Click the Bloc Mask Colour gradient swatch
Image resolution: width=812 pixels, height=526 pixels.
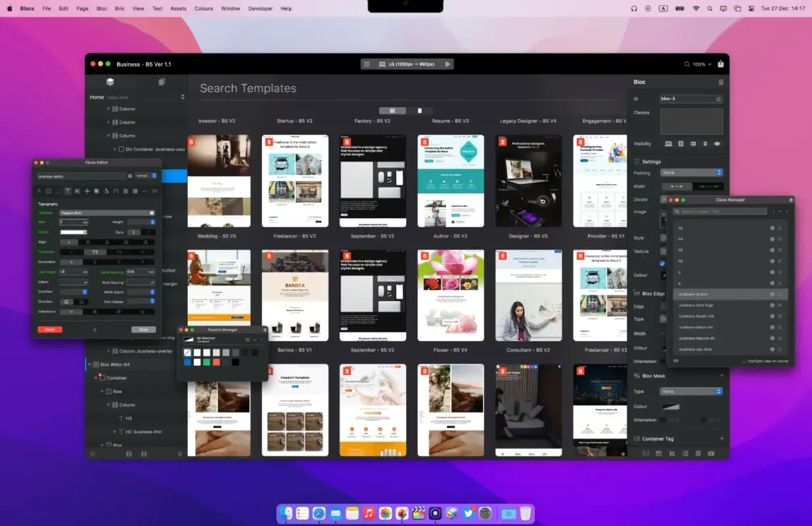click(x=670, y=406)
